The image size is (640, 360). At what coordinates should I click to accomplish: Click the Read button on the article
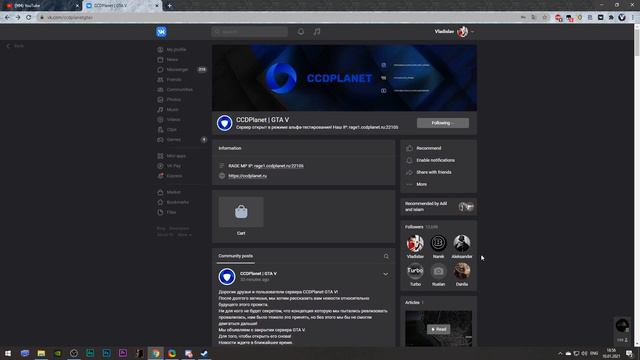coord(438,329)
